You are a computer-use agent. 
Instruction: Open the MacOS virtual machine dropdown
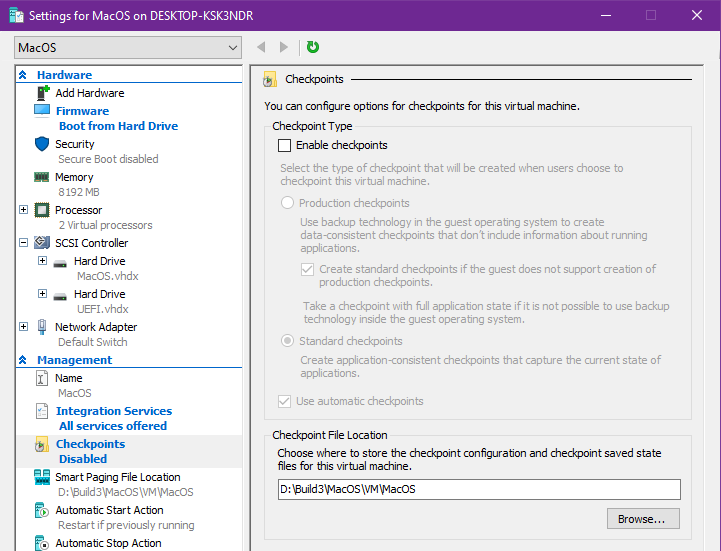129,47
